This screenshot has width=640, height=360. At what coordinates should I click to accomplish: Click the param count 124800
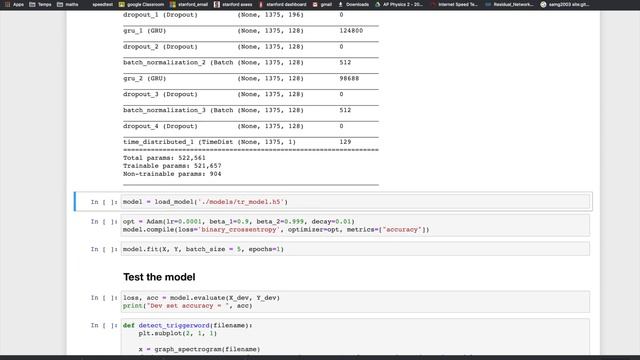coord(351,31)
